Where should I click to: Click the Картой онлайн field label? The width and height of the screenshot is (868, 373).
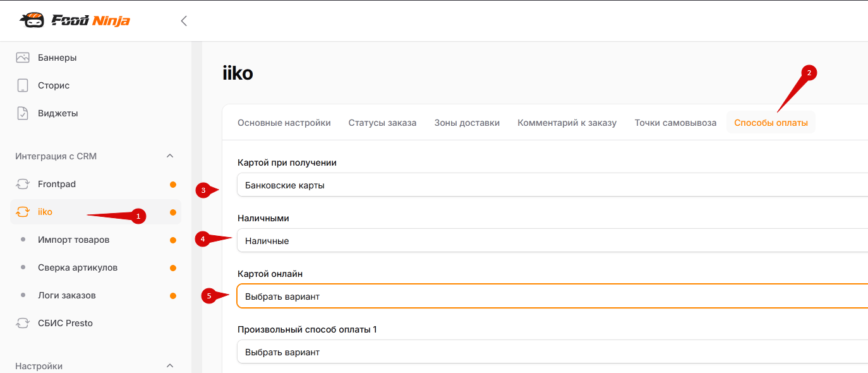270,274
